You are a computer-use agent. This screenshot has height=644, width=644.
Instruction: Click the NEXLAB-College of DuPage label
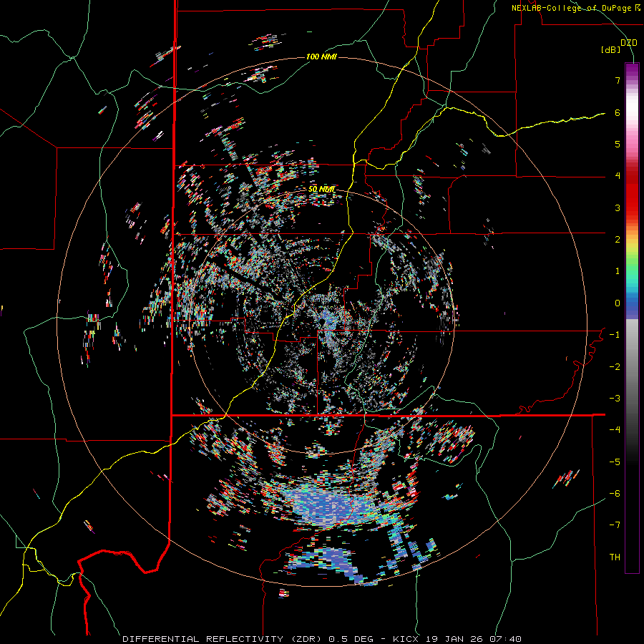575,8
